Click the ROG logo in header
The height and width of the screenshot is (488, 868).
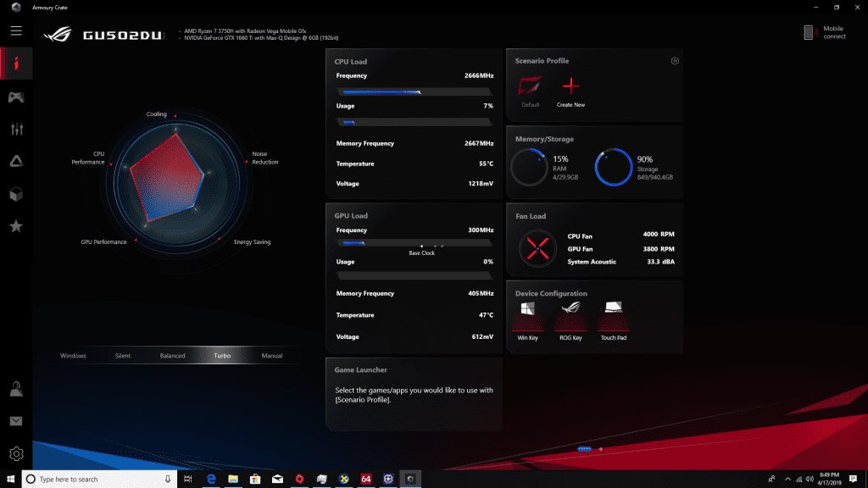(x=58, y=35)
